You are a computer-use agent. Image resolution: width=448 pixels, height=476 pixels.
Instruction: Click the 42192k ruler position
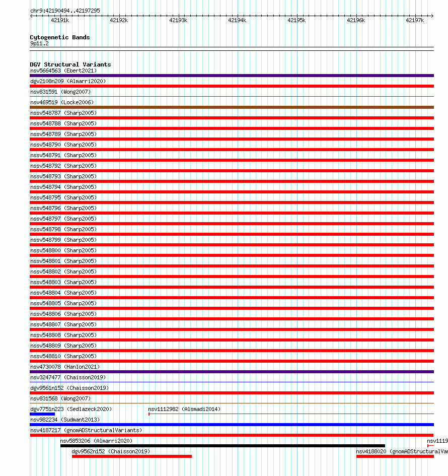pos(119,20)
